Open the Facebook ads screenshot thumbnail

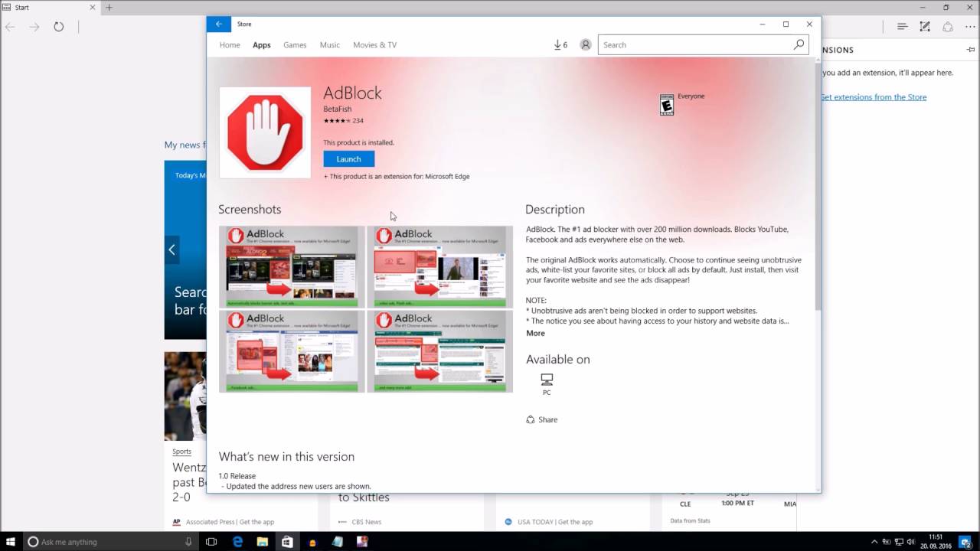(292, 351)
